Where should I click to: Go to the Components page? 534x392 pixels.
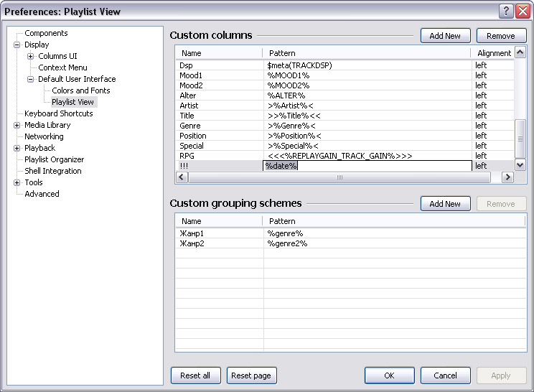(x=46, y=33)
